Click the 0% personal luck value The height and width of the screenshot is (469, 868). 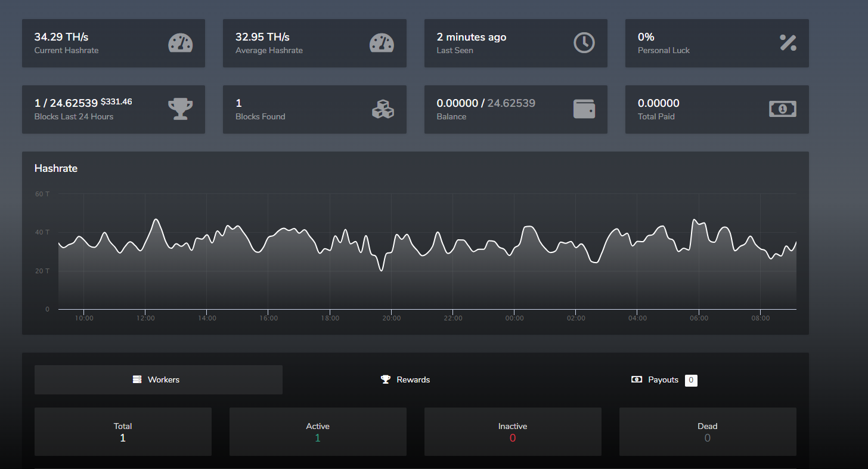[646, 37]
